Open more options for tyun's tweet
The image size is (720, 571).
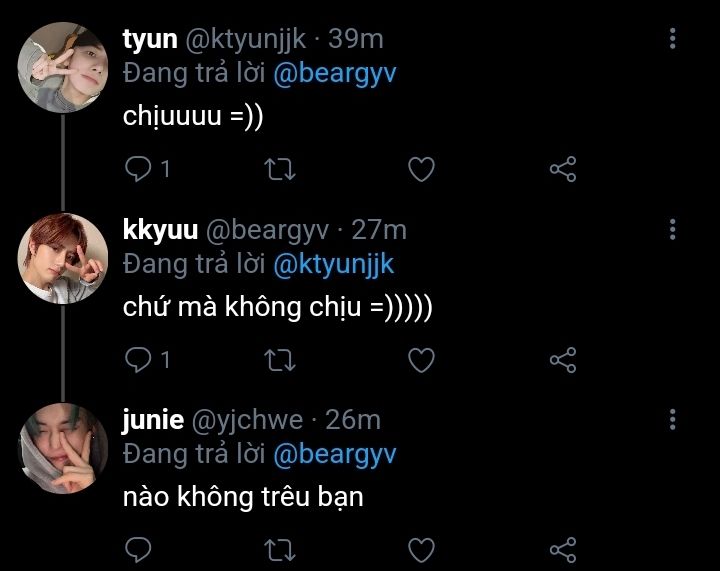pos(672,39)
